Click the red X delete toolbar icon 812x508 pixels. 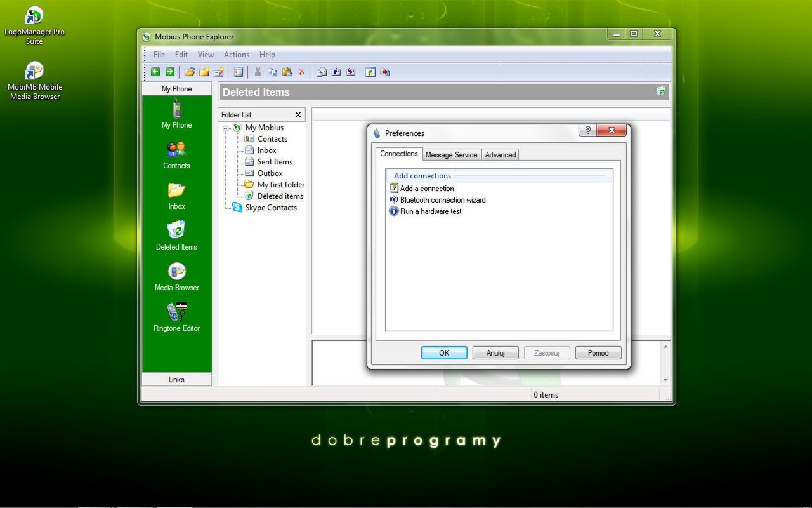coord(302,72)
